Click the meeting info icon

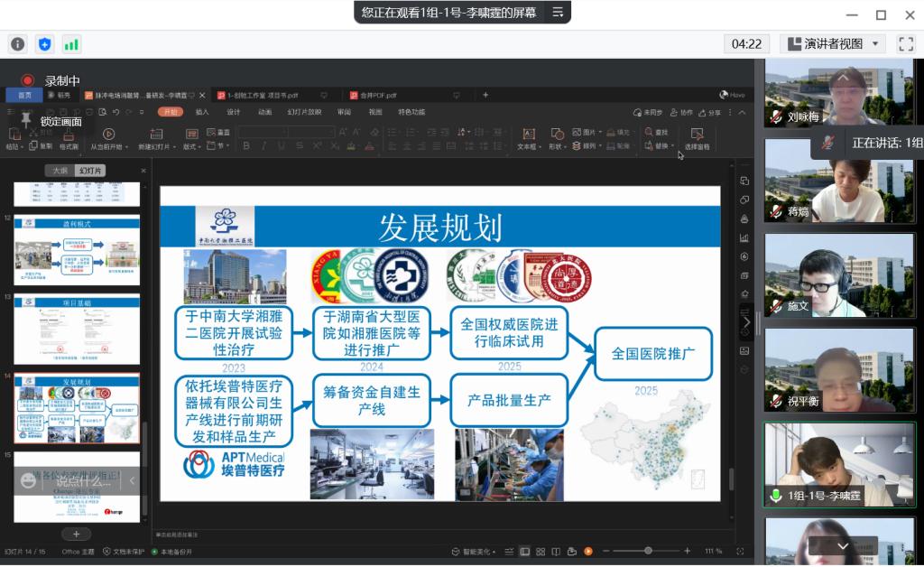(18, 43)
